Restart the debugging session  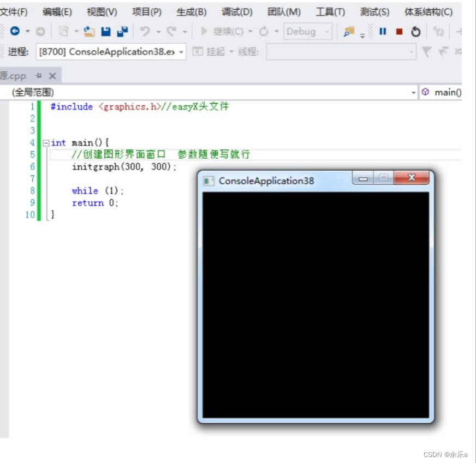click(x=415, y=32)
